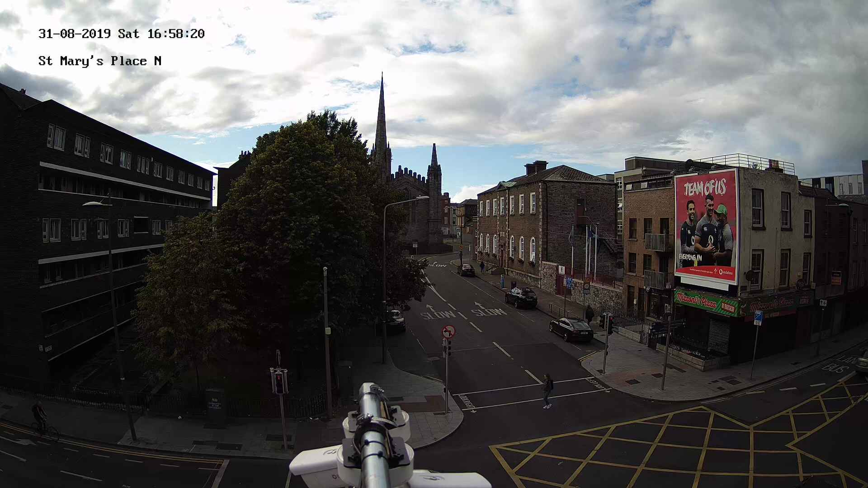Click the tall church spire

(381, 117)
